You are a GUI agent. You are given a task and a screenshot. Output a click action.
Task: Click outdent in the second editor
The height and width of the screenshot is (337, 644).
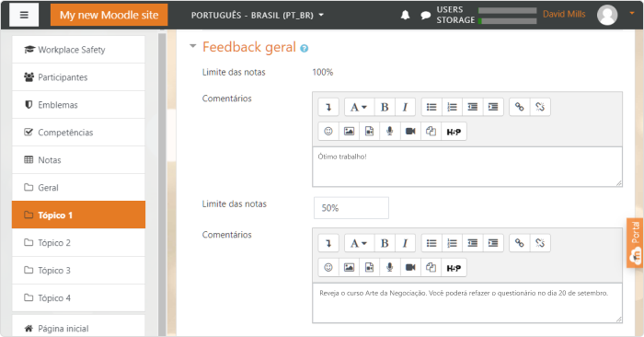point(472,243)
